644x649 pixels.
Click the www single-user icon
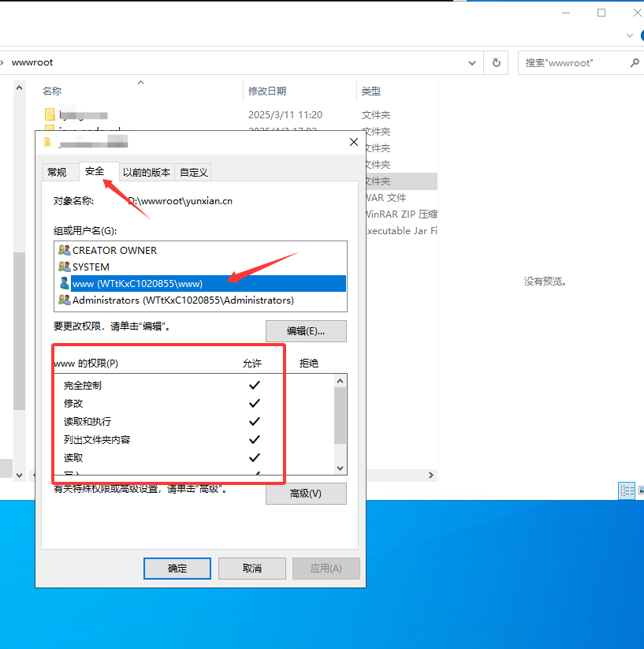pyautogui.click(x=65, y=283)
